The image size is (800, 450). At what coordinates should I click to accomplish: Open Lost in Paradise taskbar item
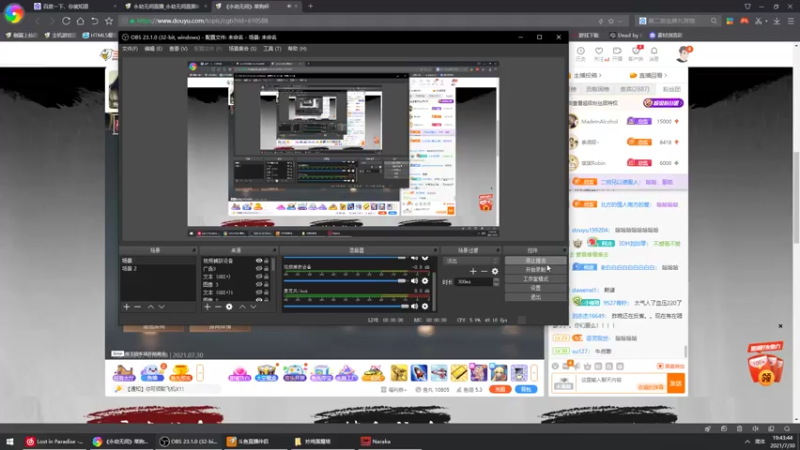pyautogui.click(x=55, y=441)
